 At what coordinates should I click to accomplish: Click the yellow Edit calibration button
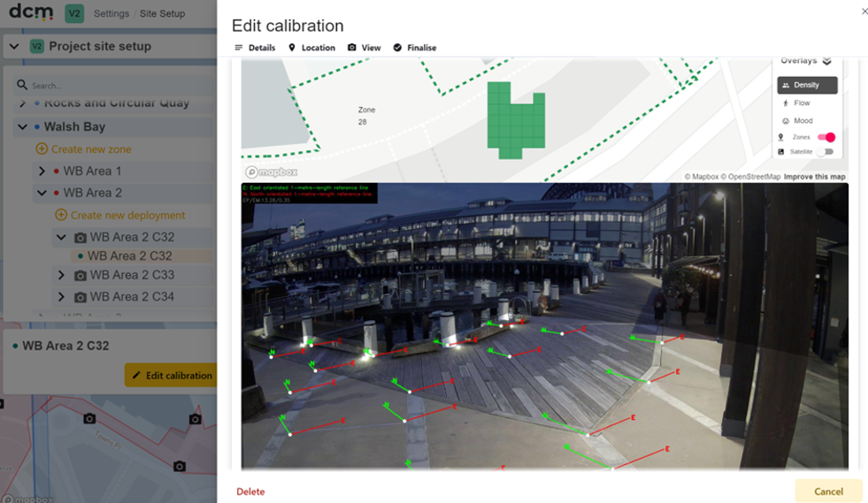tap(171, 375)
